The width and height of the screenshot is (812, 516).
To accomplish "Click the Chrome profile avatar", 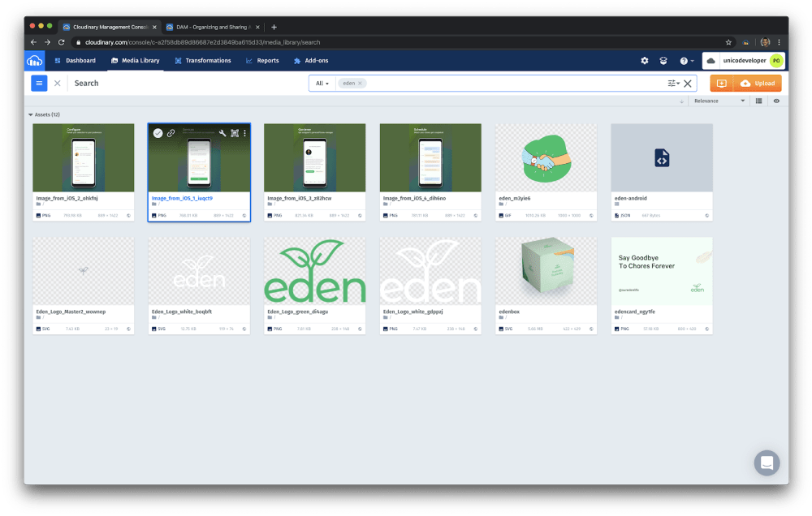I will click(x=765, y=42).
